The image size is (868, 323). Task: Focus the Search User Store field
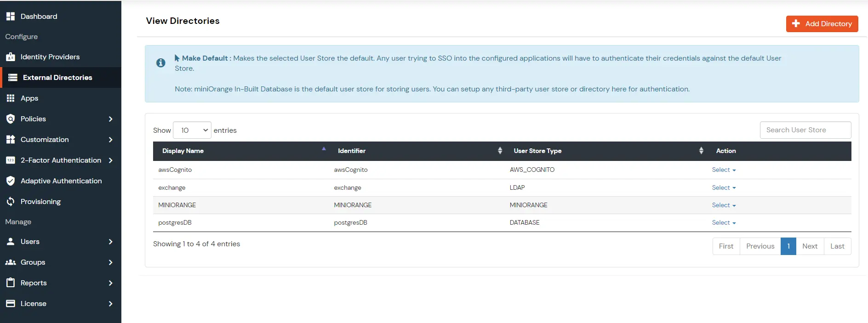[x=805, y=130]
